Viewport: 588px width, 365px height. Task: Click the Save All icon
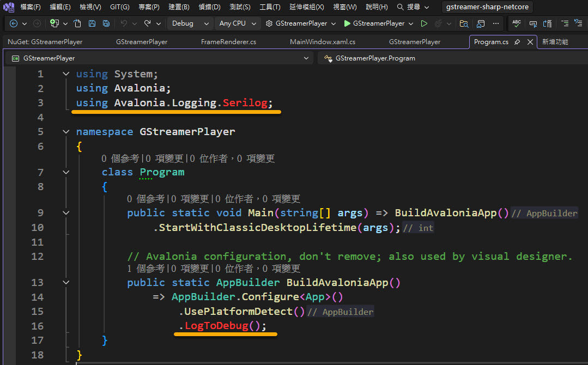pos(106,23)
